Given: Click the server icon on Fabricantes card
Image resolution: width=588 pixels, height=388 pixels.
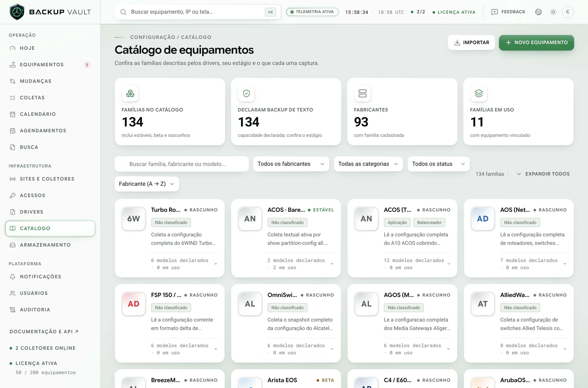Looking at the screenshot, I should [x=362, y=94].
